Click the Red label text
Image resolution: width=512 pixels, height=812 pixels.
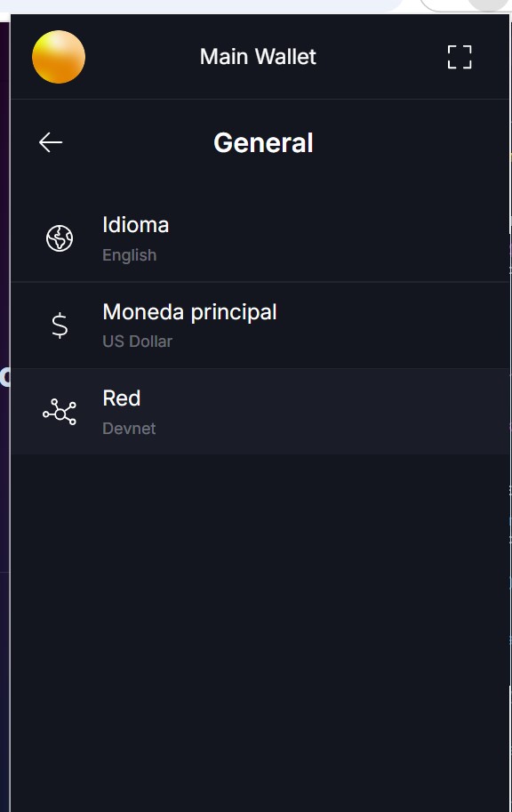coord(122,398)
